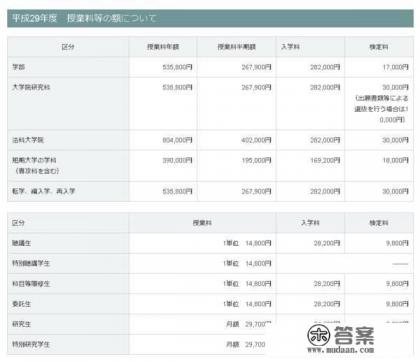
Task: Click 9,800円 in the 聴講生 row
Action: [x=397, y=243]
